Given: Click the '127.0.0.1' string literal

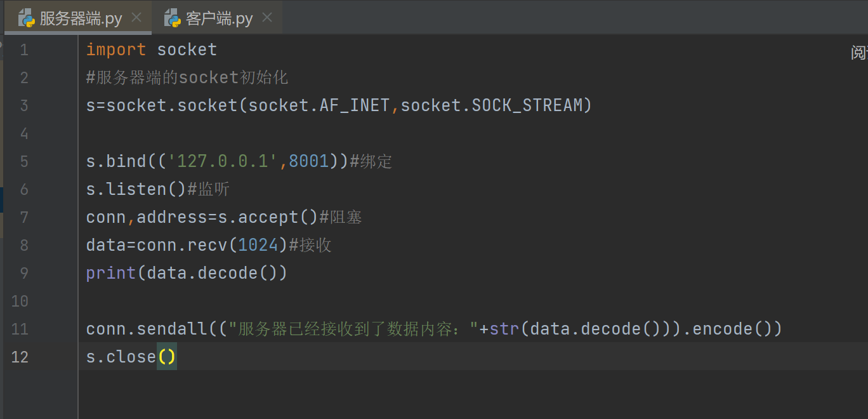Looking at the screenshot, I should pyautogui.click(x=223, y=161).
